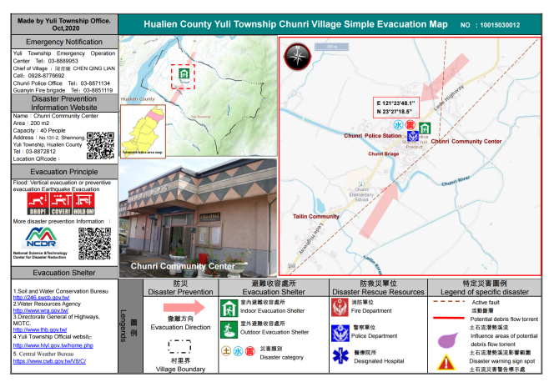Open the Yuli Township official website link
Viewport: 554px width, 392px height.
52,345
